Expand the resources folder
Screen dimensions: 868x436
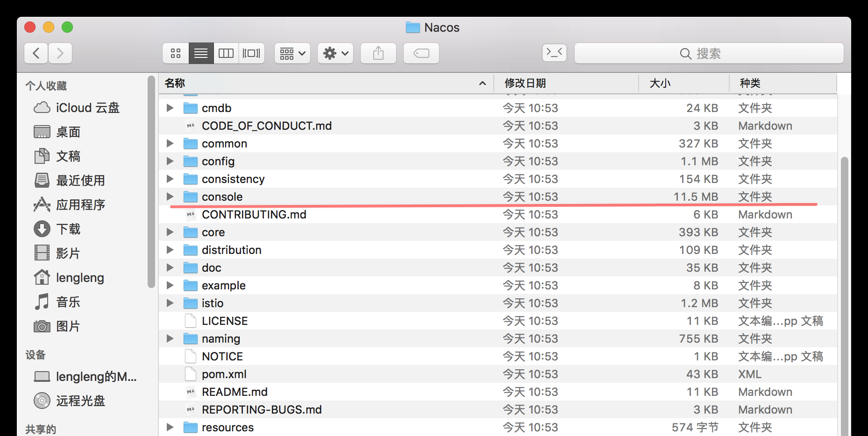point(170,427)
